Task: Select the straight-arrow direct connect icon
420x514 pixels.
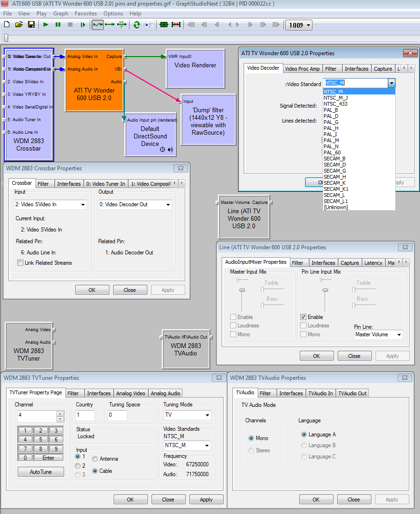Action: coord(110,25)
